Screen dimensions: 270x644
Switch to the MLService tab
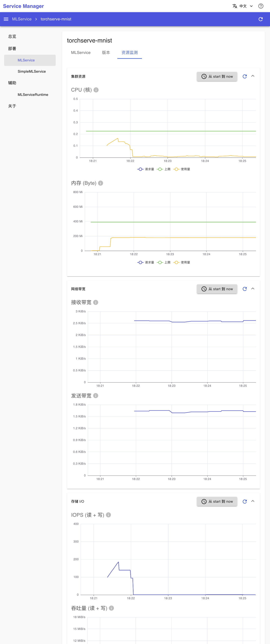tap(81, 53)
